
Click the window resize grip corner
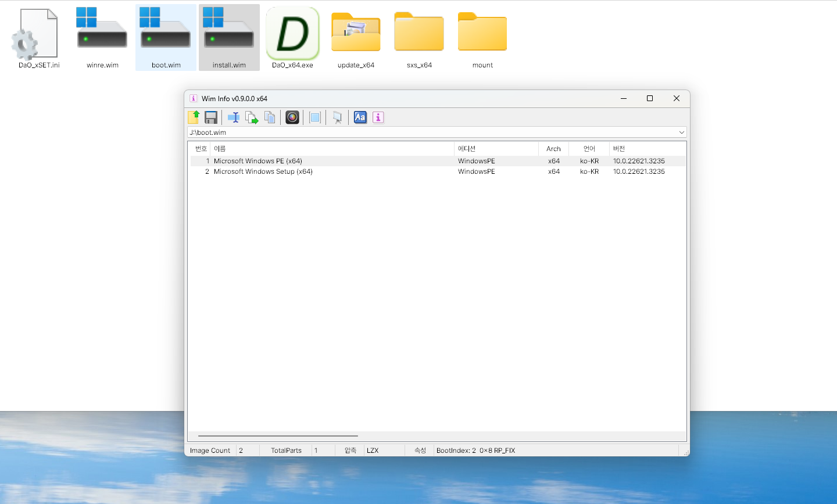[x=686, y=452]
